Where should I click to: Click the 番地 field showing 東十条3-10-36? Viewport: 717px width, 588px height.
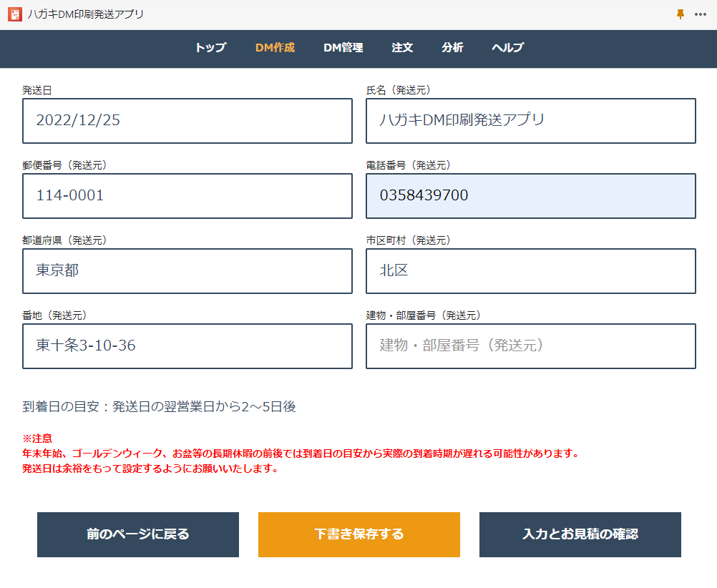[x=187, y=346]
